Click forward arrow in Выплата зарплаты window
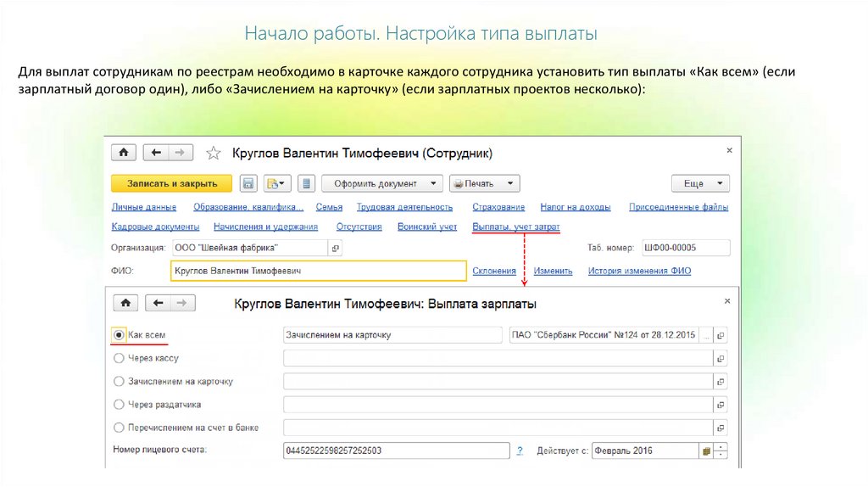Image resolution: width=868 pixels, height=487 pixels. click(183, 303)
